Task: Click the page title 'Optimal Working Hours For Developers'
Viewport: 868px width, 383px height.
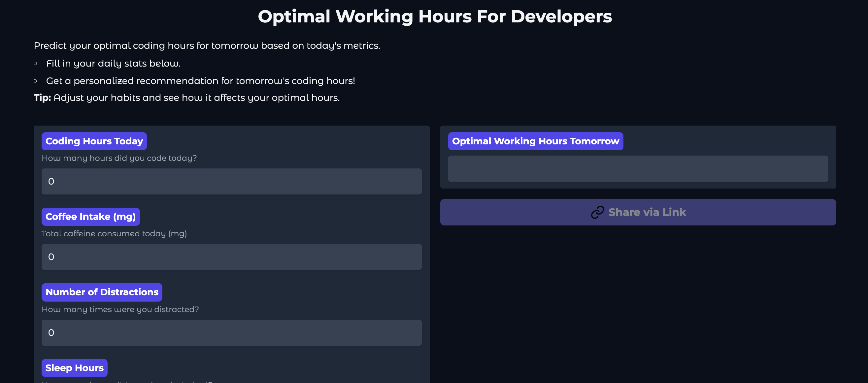Action: point(435,16)
